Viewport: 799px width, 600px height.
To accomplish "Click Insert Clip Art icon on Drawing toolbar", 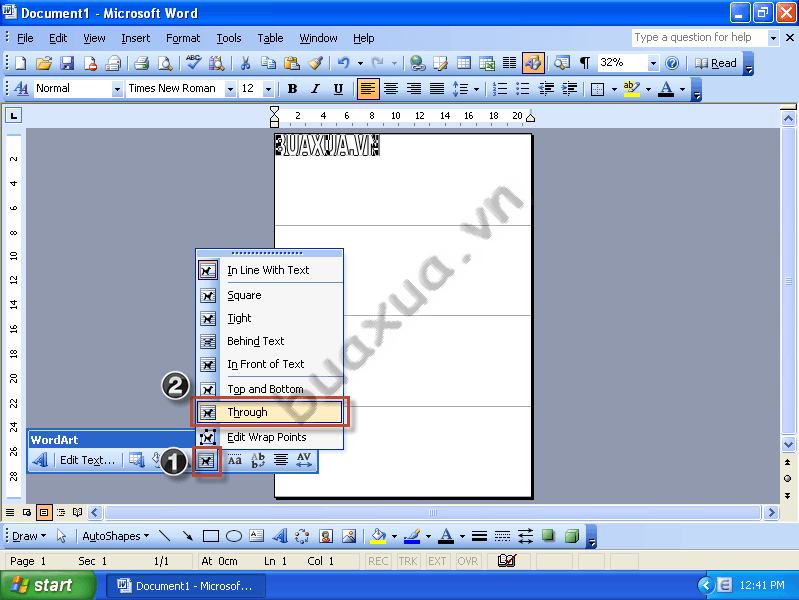I will coord(326,536).
